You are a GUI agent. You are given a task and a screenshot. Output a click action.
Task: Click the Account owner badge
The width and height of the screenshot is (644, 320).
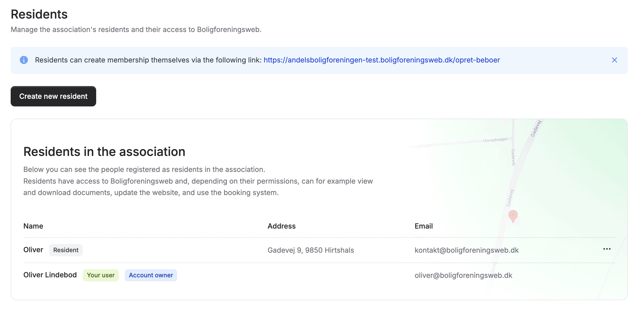pyautogui.click(x=151, y=275)
